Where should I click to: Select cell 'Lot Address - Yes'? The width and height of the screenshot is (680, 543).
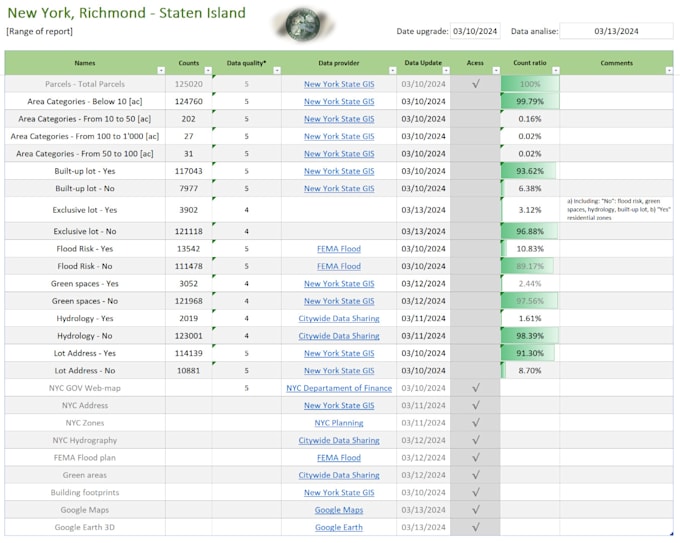pos(85,353)
